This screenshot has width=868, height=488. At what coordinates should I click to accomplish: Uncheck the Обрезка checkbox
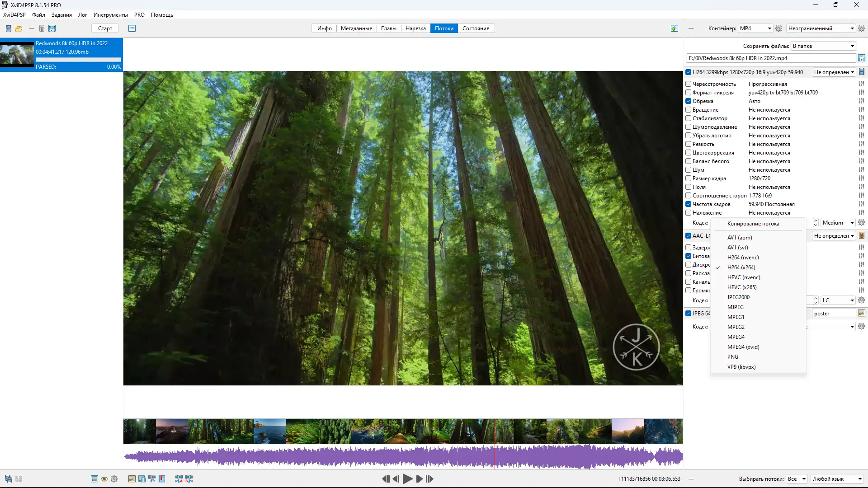688,101
